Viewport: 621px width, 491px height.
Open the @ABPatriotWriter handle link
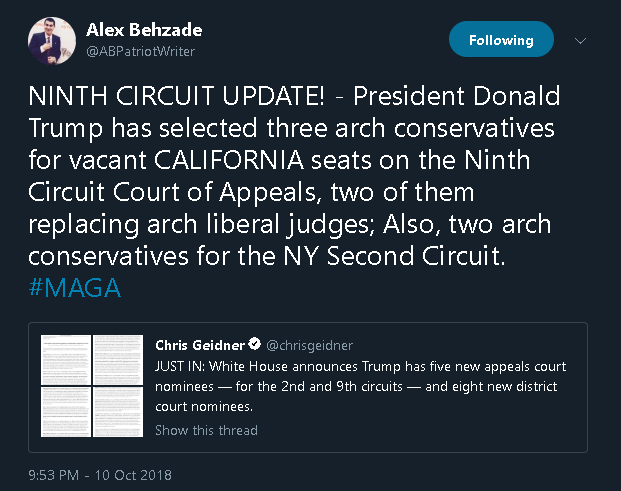(x=141, y=51)
